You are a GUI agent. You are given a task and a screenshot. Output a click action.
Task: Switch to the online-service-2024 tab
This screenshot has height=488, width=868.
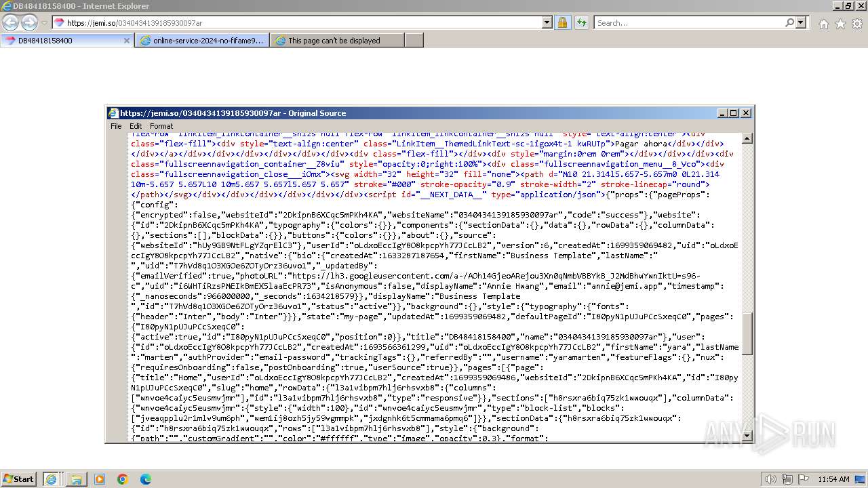pyautogui.click(x=202, y=41)
